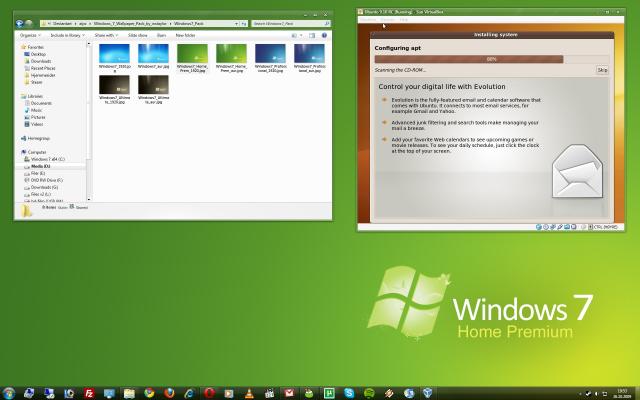This screenshot has height=400, width=640.
Task: Select Windows 7 x64 (C:) drive
Action: click(44, 159)
